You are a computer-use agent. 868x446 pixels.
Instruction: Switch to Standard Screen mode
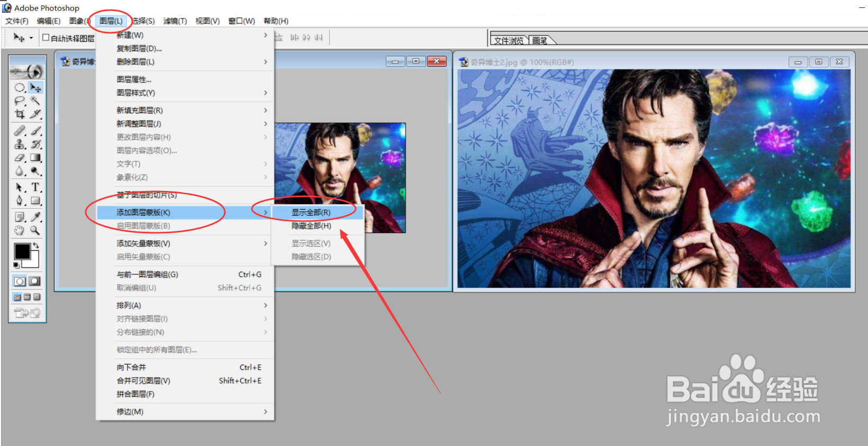[x=17, y=297]
